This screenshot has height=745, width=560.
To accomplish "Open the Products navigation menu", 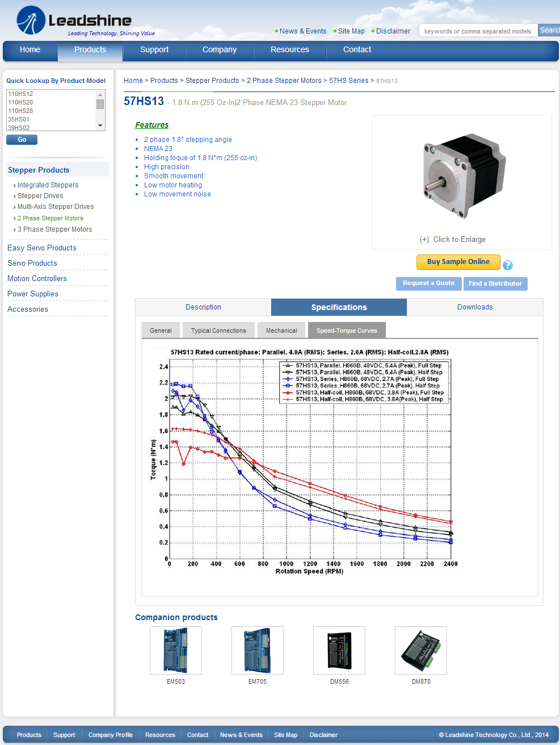I will [90, 50].
